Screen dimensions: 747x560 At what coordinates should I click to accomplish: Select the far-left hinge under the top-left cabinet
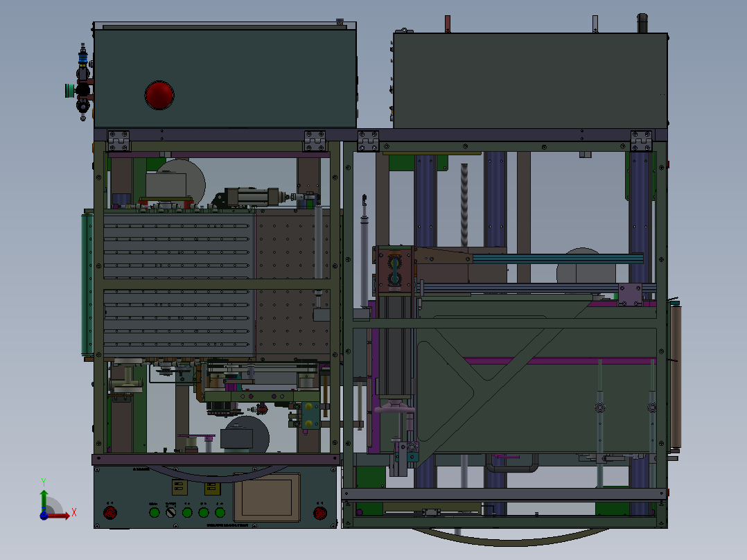(x=118, y=141)
